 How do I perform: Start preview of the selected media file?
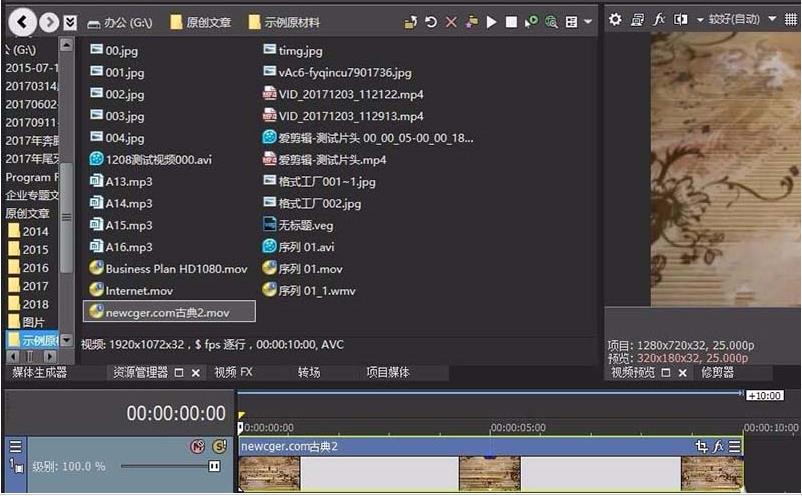click(492, 22)
